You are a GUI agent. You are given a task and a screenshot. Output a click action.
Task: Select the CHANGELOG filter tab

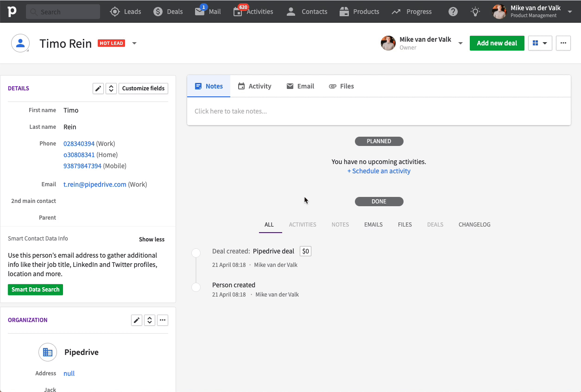coord(474,225)
